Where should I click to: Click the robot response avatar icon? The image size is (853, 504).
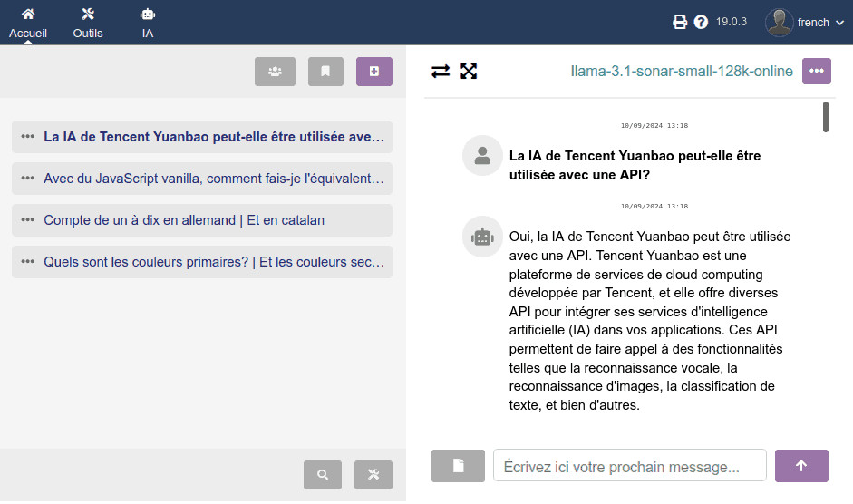coord(482,237)
